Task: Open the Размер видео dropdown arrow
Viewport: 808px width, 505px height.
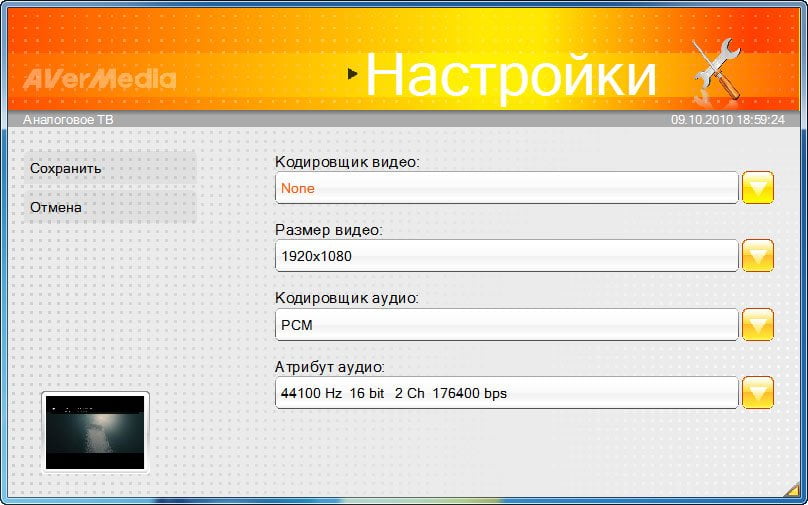Action: [x=758, y=256]
